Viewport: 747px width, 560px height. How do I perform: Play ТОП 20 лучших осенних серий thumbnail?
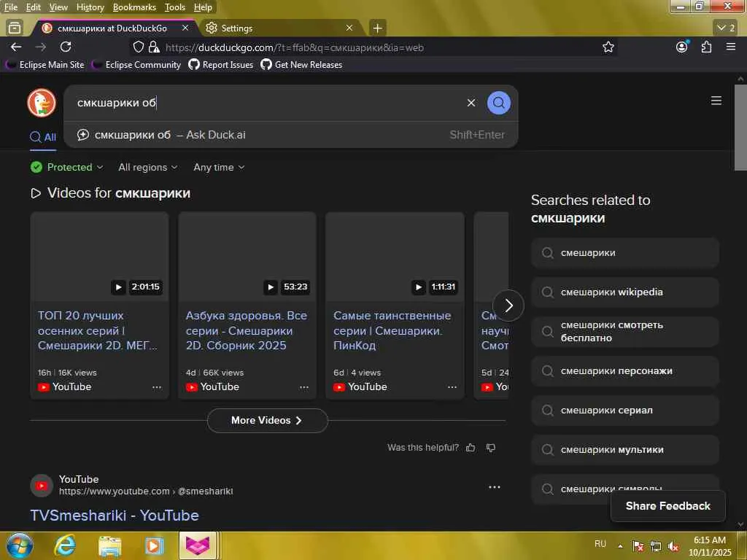99,257
